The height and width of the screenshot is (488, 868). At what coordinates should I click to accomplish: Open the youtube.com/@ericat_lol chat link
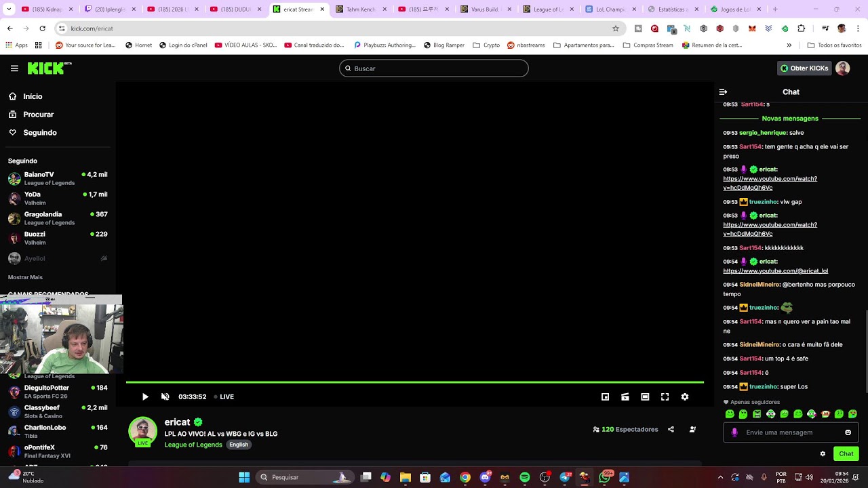(776, 271)
